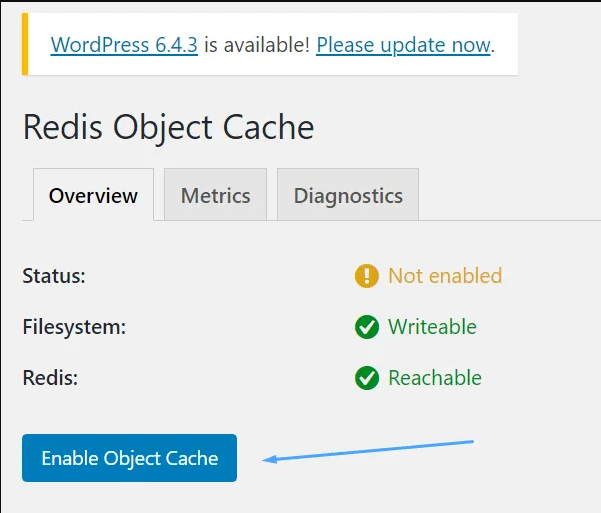Click the Writeable filesystem status text

click(x=432, y=327)
